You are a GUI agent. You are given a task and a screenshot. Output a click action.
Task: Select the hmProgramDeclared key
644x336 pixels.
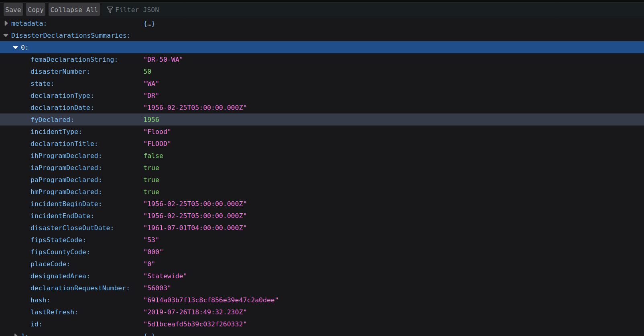pos(66,192)
